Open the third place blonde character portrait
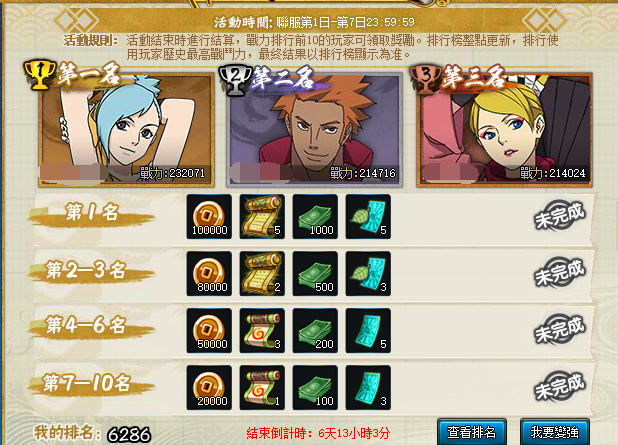 coord(504,130)
